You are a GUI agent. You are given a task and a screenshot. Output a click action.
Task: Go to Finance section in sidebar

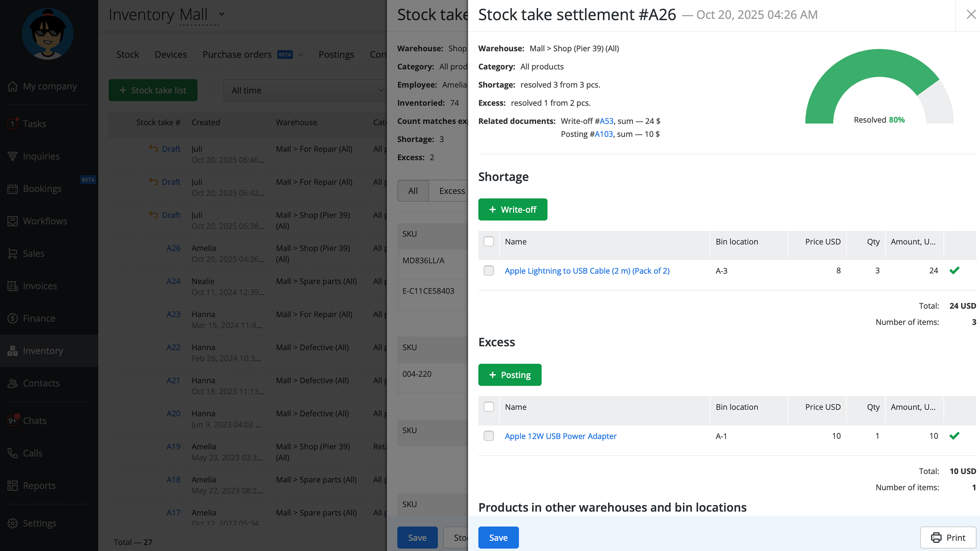[38, 318]
